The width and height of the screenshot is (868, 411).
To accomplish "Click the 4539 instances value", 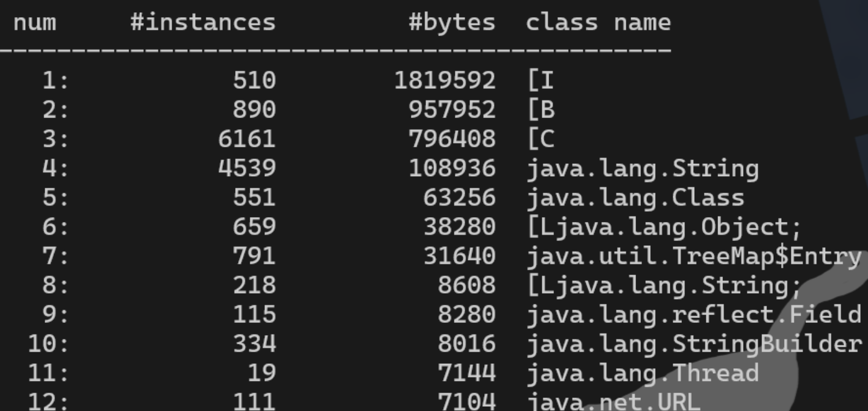I will 247,168.
